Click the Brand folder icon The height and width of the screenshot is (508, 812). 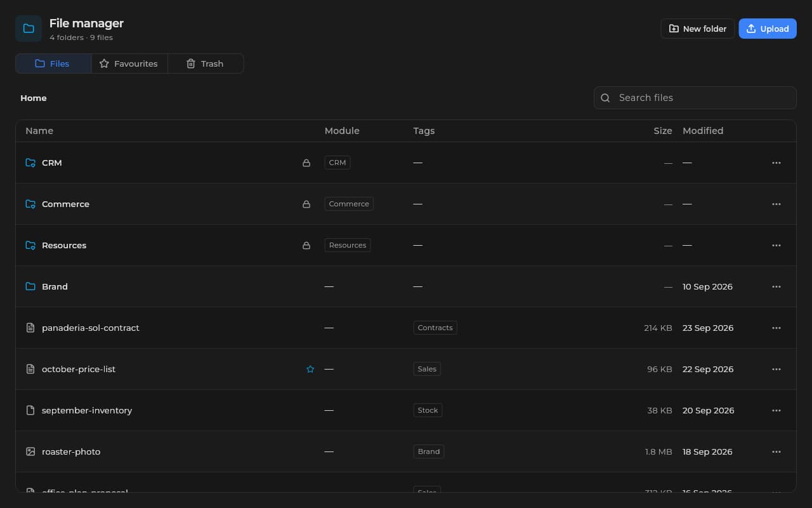30,286
